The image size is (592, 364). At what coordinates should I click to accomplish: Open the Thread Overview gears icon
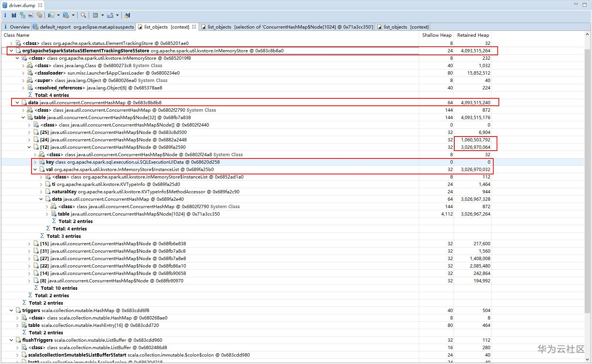pos(39,15)
